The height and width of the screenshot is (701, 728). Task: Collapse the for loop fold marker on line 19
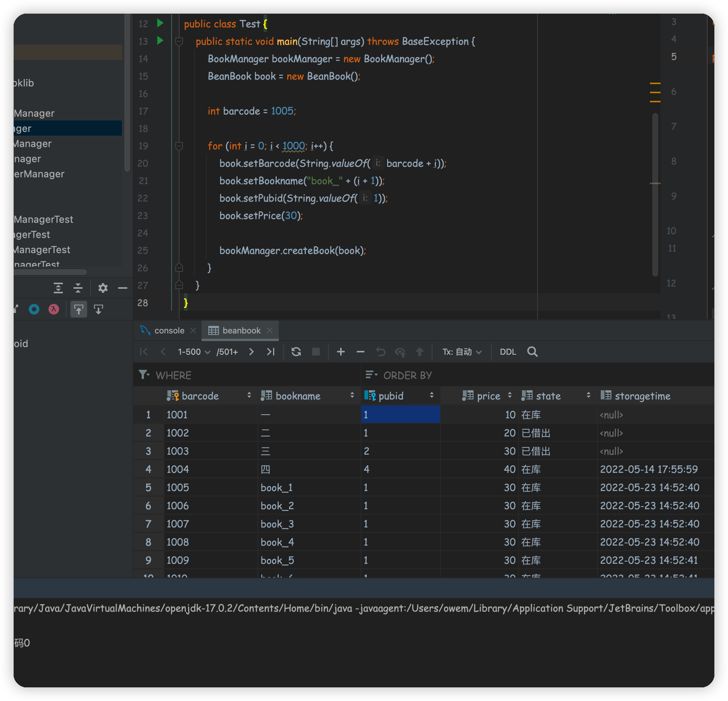pos(180,146)
